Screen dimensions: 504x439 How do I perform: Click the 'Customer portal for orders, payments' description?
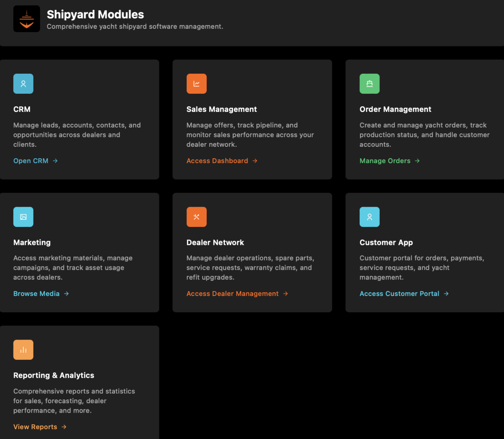pyautogui.click(x=422, y=268)
